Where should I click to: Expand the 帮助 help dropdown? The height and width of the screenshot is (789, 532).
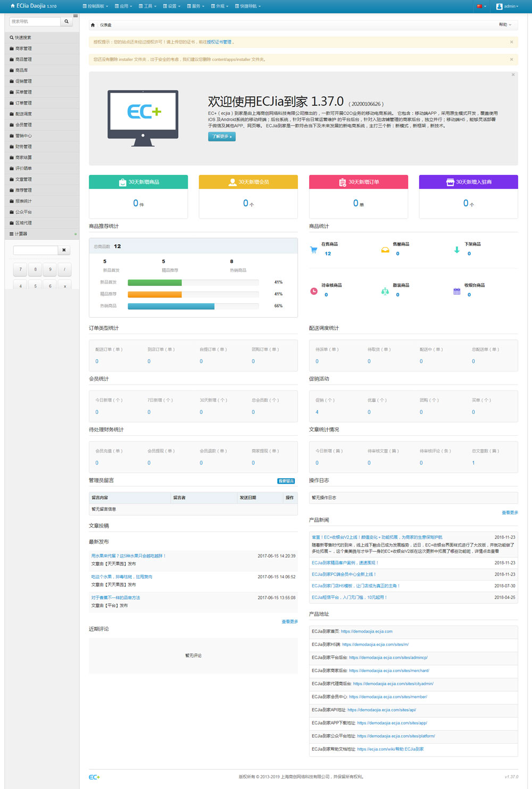505,25
